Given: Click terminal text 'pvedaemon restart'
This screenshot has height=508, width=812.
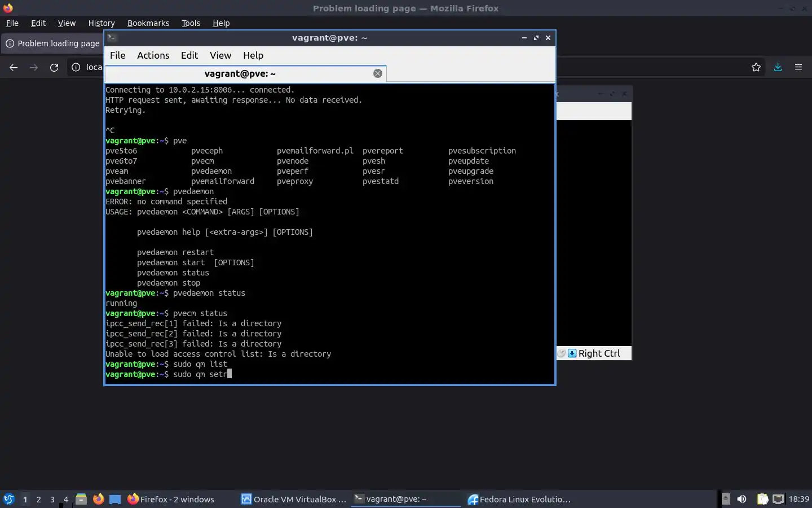Looking at the screenshot, I should [175, 252].
